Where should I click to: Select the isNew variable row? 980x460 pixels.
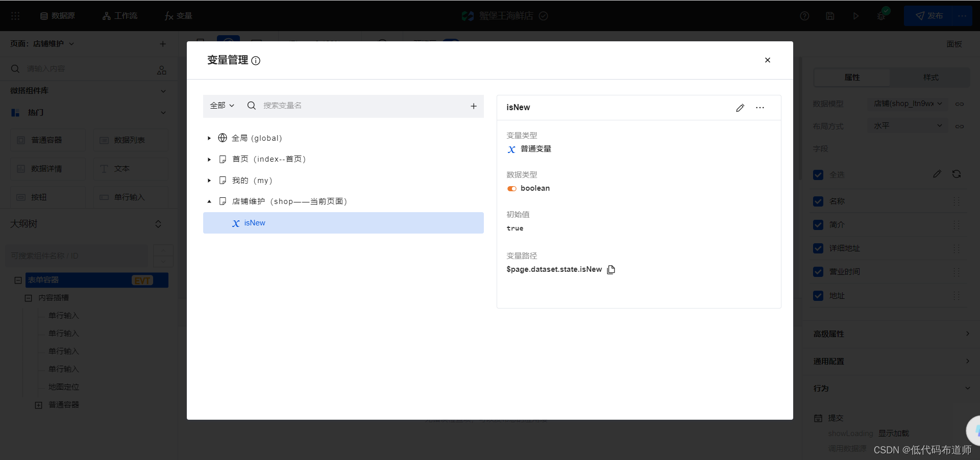tap(343, 223)
